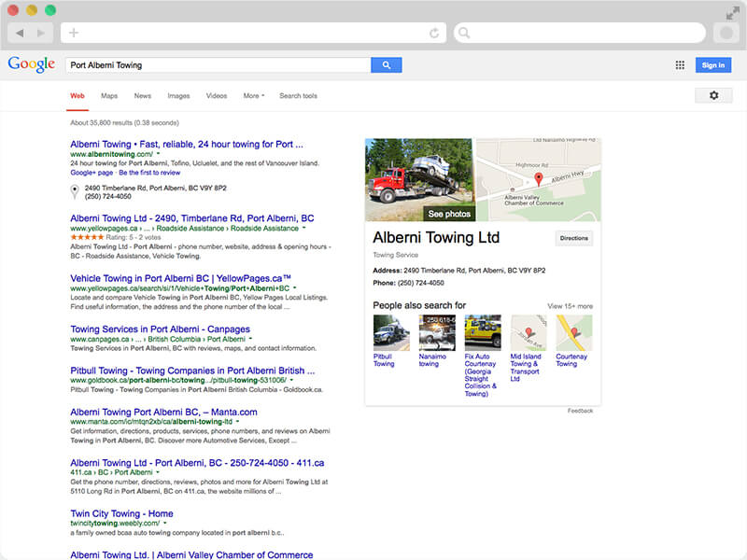Click the Pitbull Towing text link
The image size is (747, 560).
click(384, 360)
